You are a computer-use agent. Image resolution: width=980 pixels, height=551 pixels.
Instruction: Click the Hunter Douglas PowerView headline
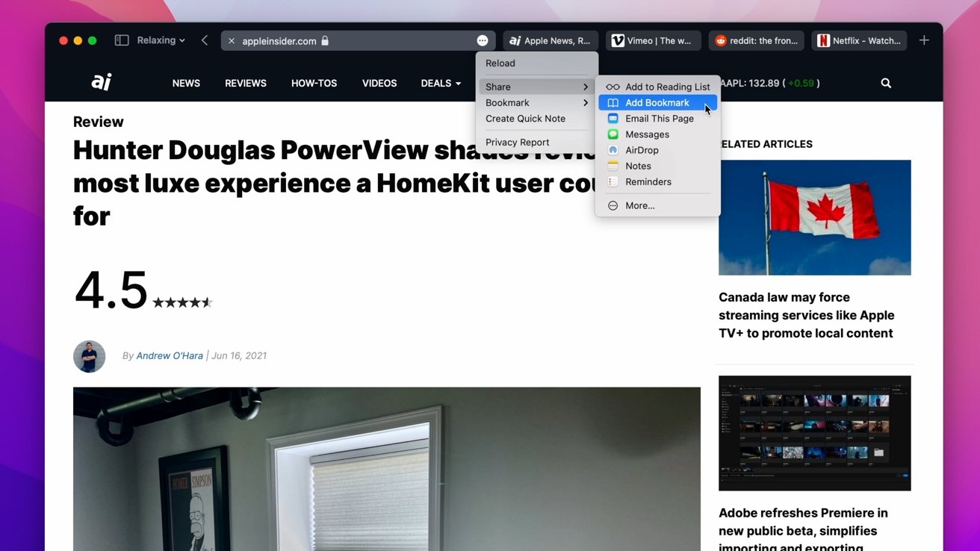(335, 183)
